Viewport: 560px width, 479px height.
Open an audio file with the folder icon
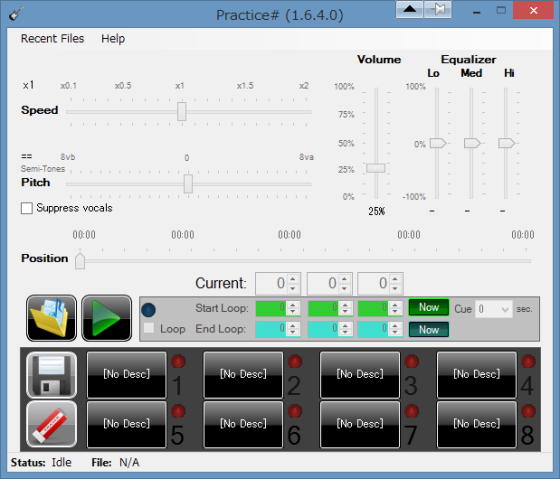pos(51,318)
